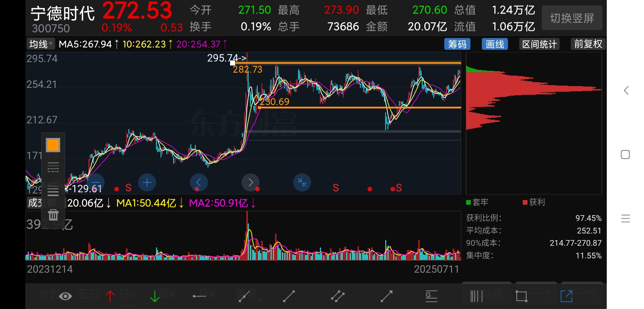The width and height of the screenshot is (644, 309).
Task: Tap the system recent-apps menu button
Action: (x=626, y=219)
